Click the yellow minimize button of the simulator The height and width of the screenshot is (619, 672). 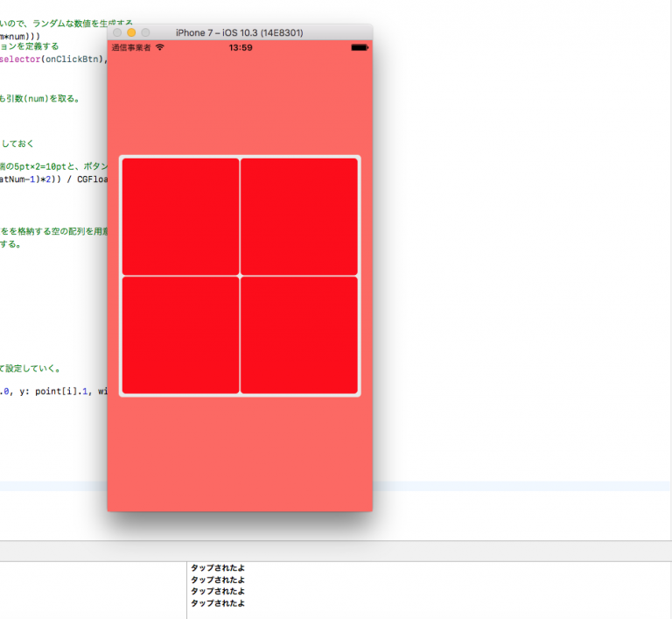coord(131,32)
